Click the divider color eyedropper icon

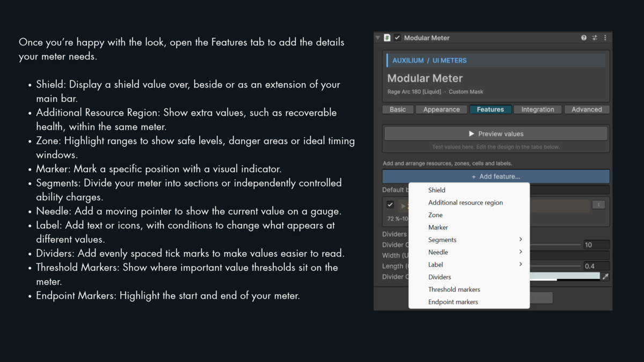pos(605,277)
